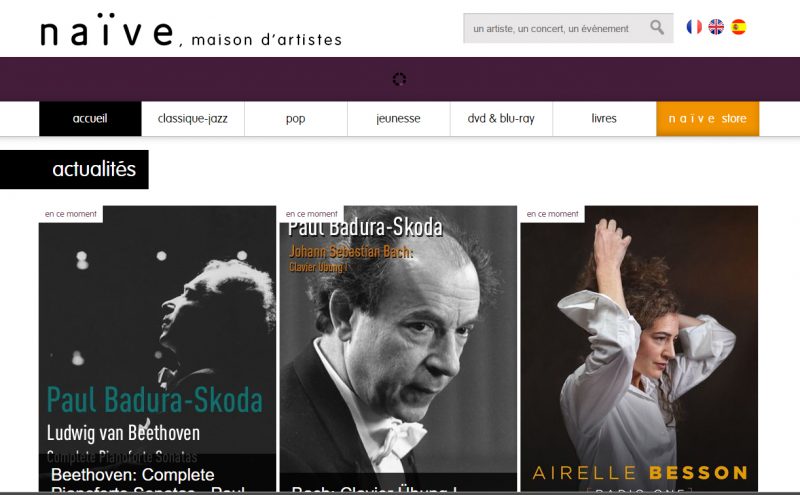Open the accueil tab

click(90, 118)
